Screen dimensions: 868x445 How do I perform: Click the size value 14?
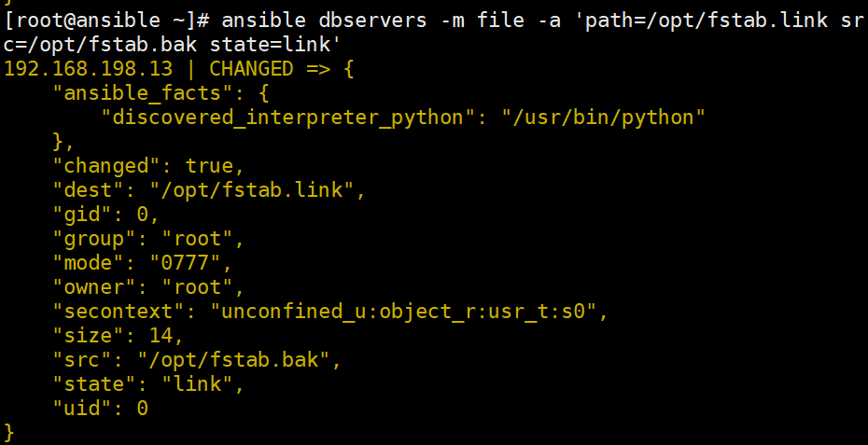pos(161,336)
